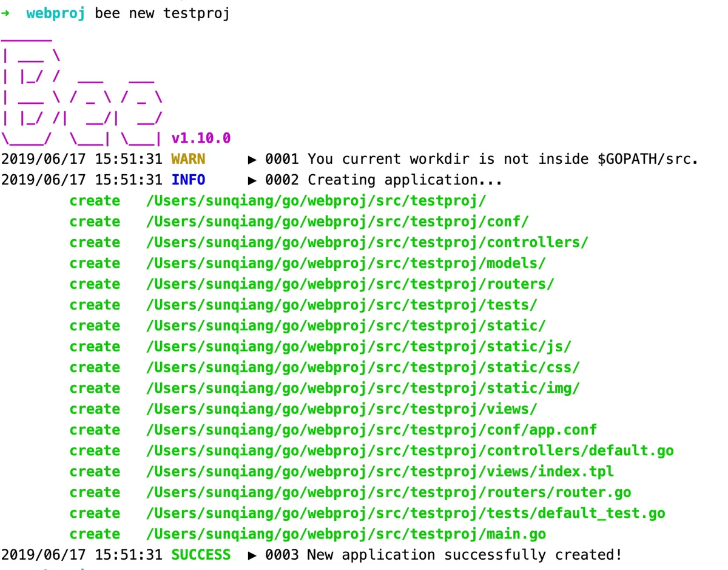Click the green prompt arrow before webproj
This screenshot has height=570, width=728.
pos(6,13)
